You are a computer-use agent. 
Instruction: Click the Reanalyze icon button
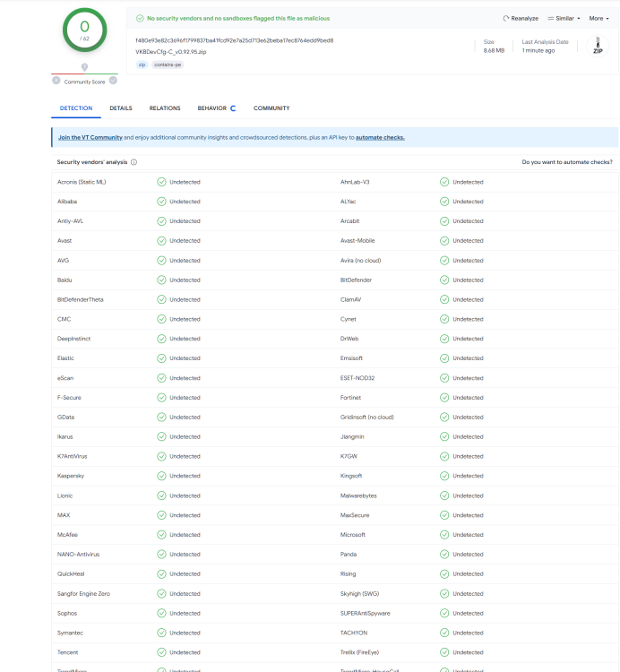click(507, 18)
